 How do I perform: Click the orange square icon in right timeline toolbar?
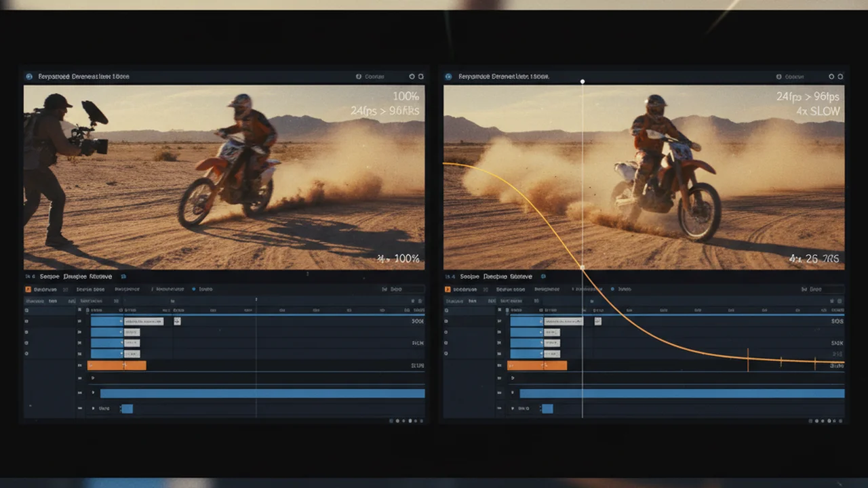(x=448, y=289)
